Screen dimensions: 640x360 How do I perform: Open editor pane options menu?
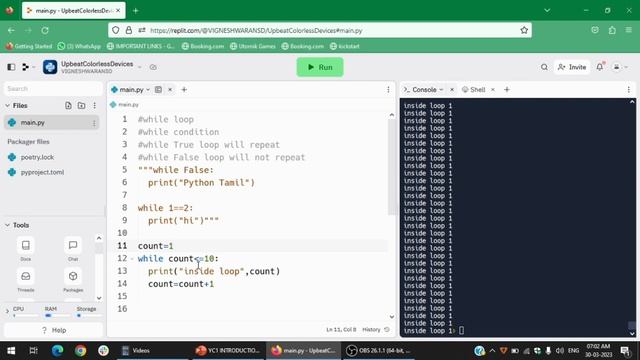pos(388,89)
